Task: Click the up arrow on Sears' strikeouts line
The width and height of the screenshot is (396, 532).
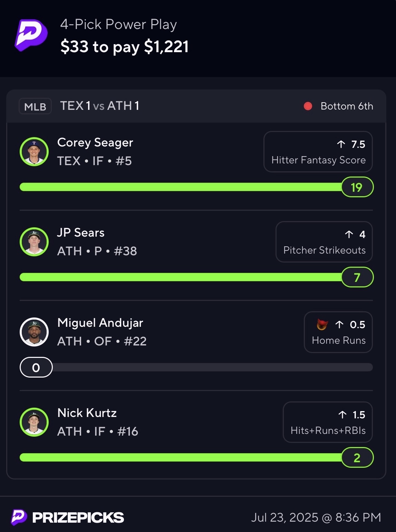Action: click(x=349, y=234)
